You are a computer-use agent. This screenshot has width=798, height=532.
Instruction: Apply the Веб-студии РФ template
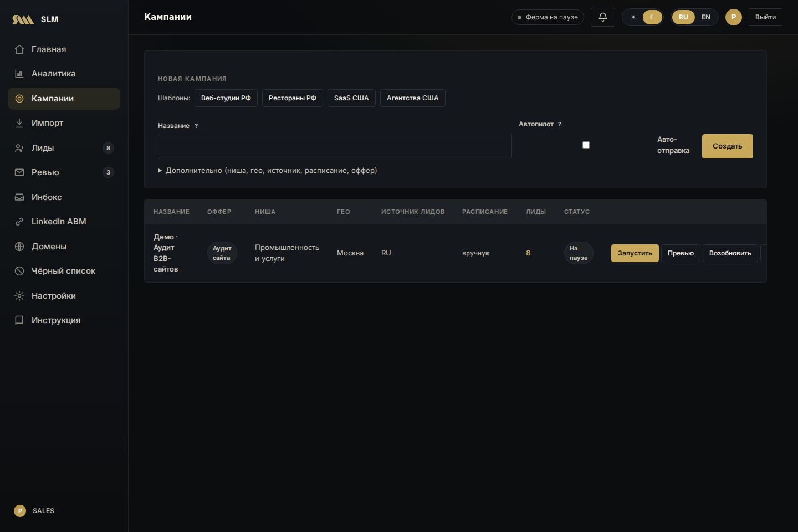[226, 98]
